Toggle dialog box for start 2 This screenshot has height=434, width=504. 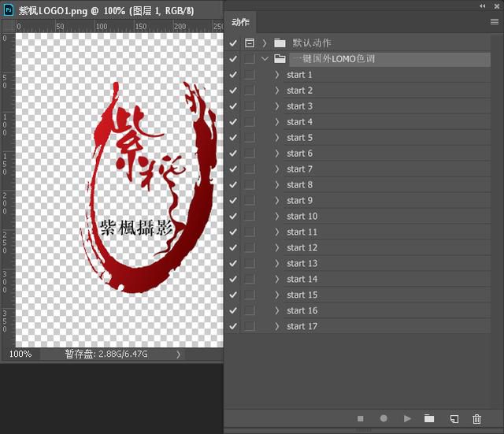point(250,91)
